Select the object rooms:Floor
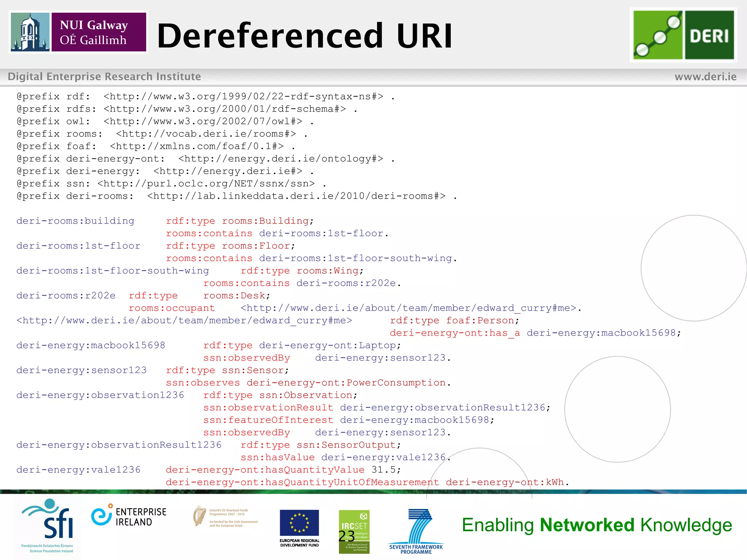The height and width of the screenshot is (560, 747). (x=256, y=246)
